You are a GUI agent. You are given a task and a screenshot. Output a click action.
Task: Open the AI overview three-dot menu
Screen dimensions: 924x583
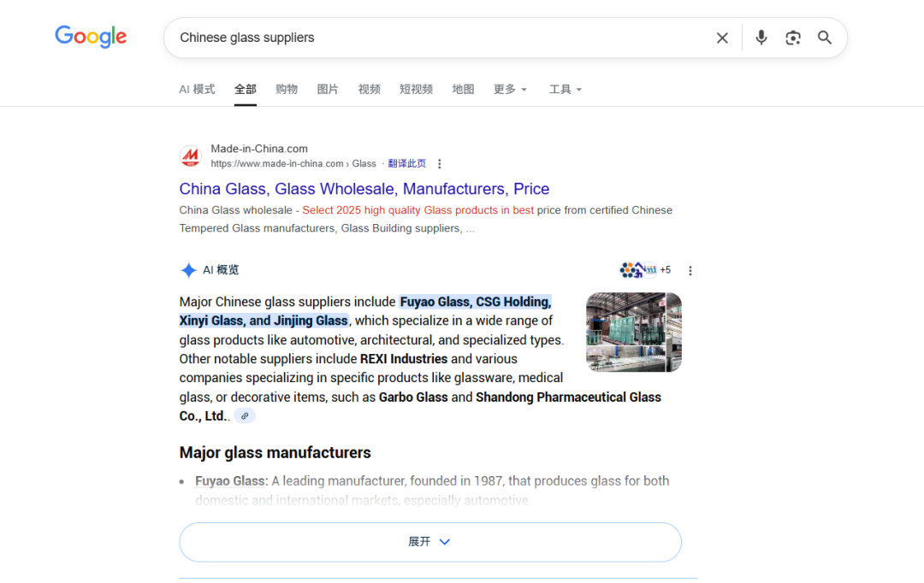(x=690, y=270)
